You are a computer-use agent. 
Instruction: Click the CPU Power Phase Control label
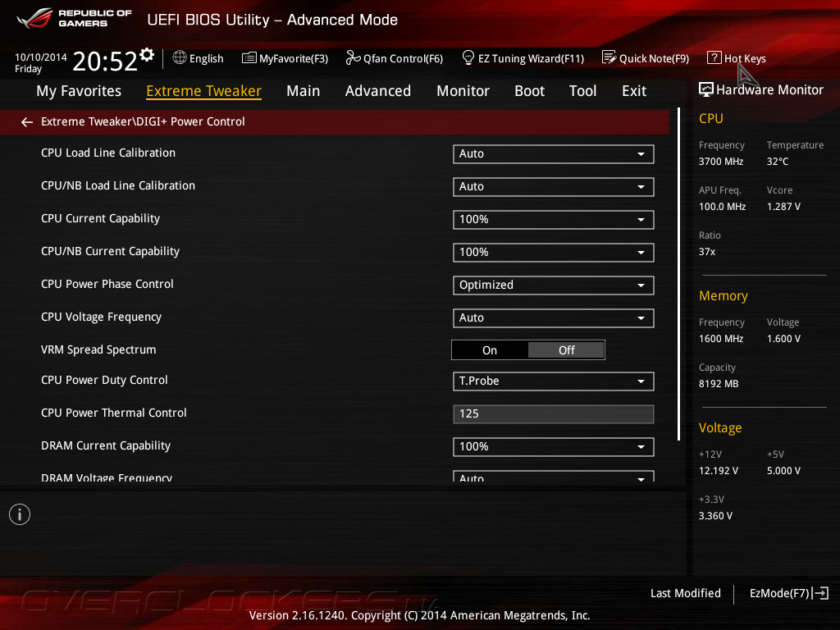coord(107,285)
